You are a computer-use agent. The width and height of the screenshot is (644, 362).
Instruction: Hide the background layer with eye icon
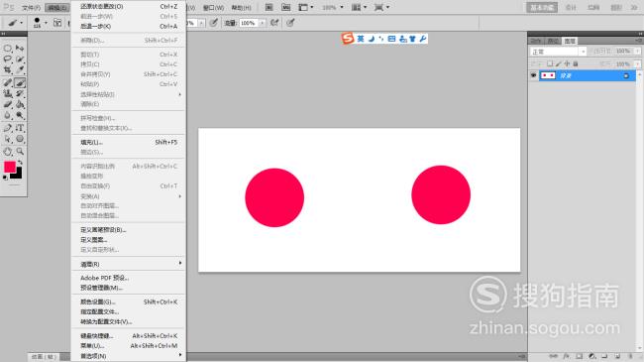[533, 75]
